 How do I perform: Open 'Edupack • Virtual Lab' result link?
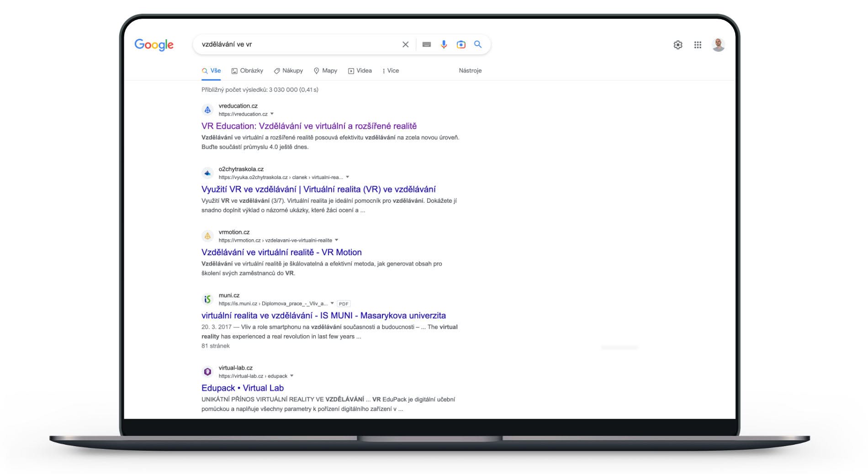pos(243,388)
